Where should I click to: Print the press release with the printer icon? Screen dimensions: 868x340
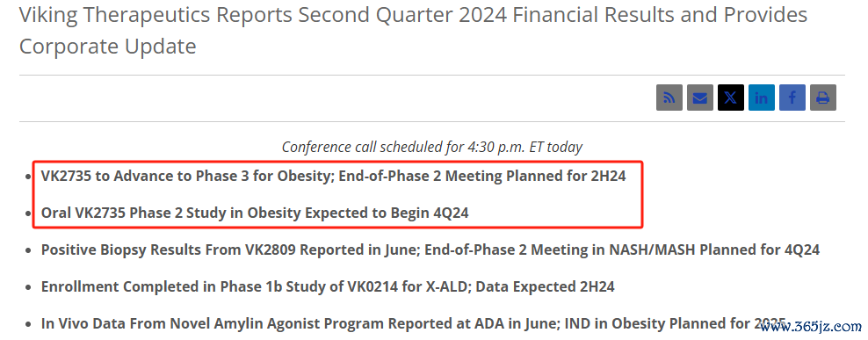click(x=823, y=98)
